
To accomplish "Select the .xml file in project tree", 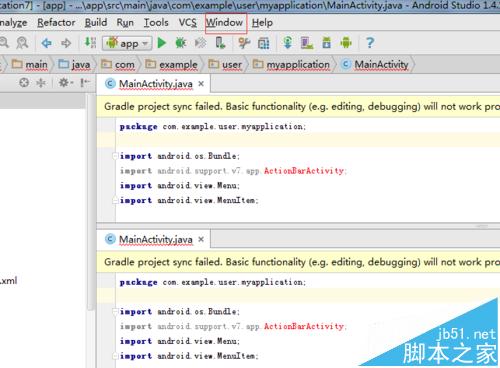I will coord(9,281).
